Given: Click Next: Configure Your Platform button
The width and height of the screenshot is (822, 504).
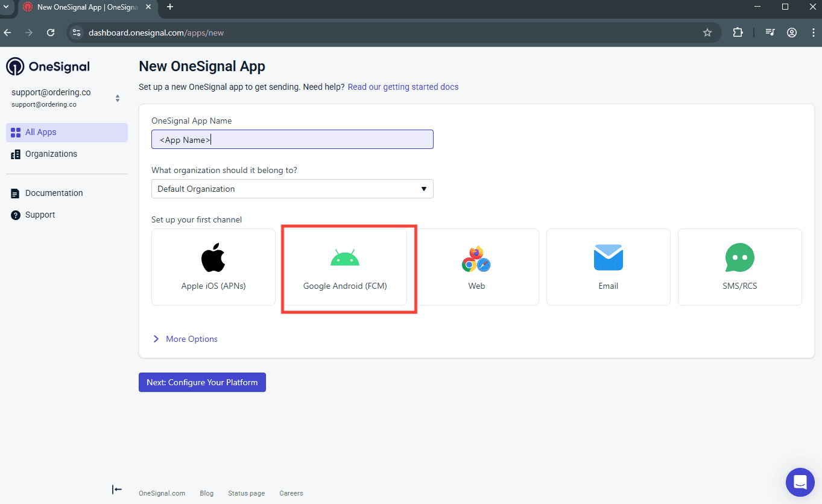Looking at the screenshot, I should point(202,382).
